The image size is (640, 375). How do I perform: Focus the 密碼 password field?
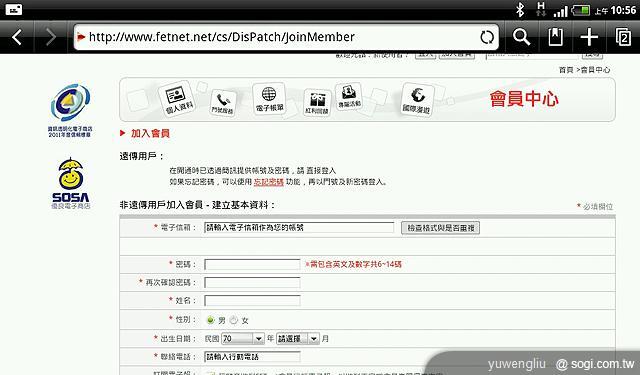[252, 264]
